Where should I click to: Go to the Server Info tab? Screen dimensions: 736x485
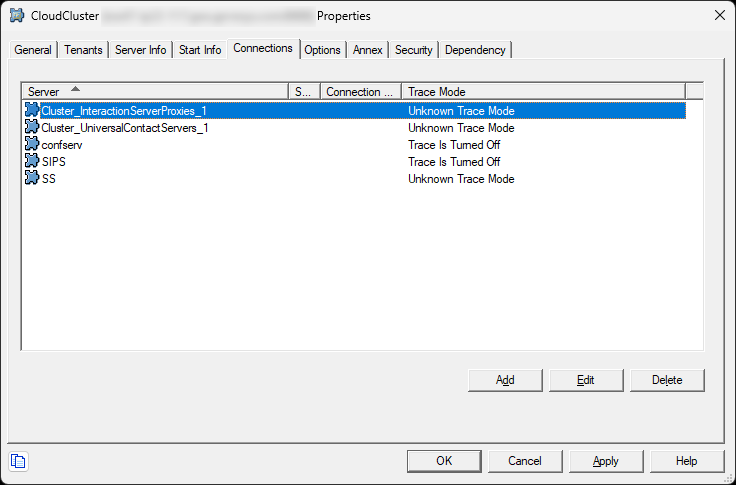[141, 50]
